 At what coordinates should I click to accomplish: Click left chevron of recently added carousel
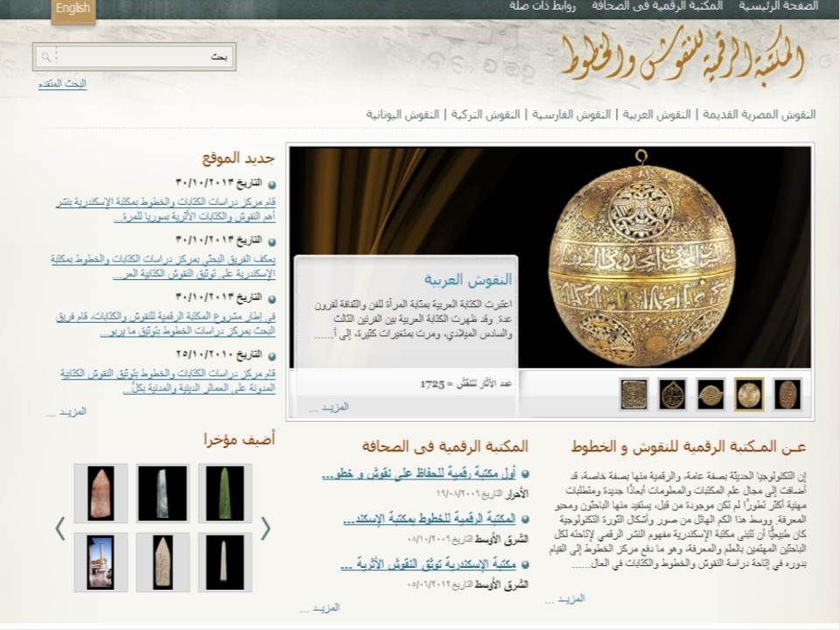[59, 528]
